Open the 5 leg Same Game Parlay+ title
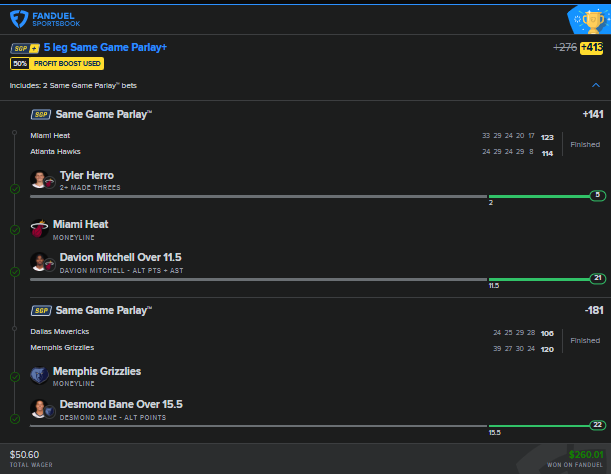 (x=105, y=48)
